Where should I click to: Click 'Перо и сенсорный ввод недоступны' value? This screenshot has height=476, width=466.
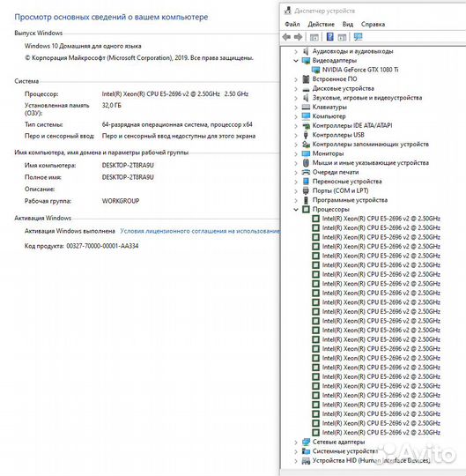click(x=179, y=136)
